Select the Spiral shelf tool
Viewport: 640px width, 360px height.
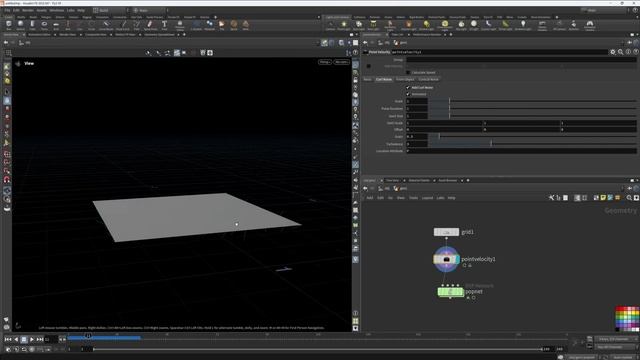click(x=234, y=25)
